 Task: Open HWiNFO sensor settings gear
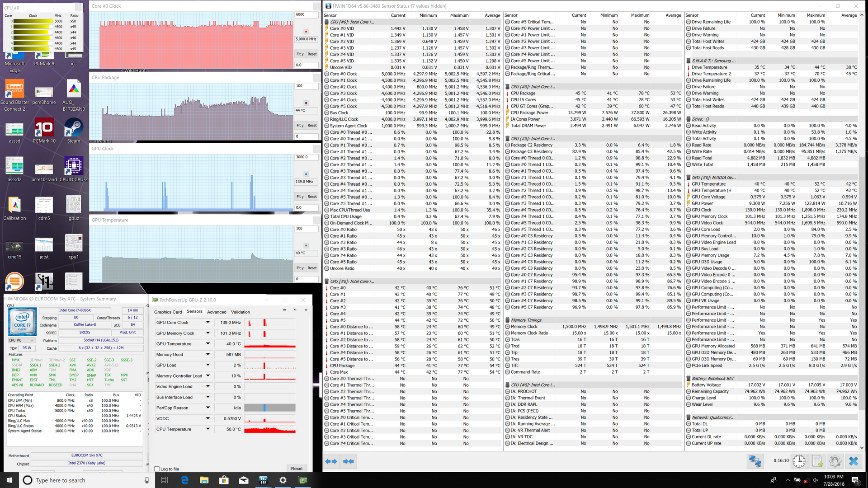point(835,461)
